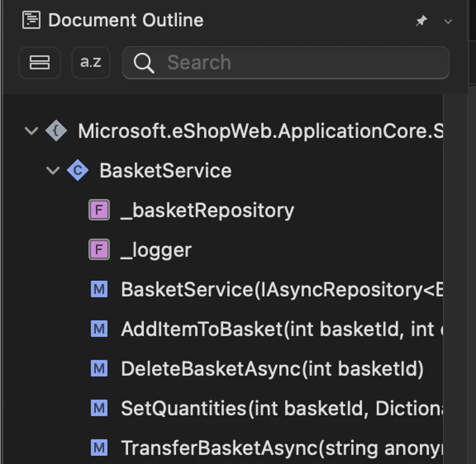Pin the Document Outline panel
This screenshot has height=464, width=476.
[421, 20]
